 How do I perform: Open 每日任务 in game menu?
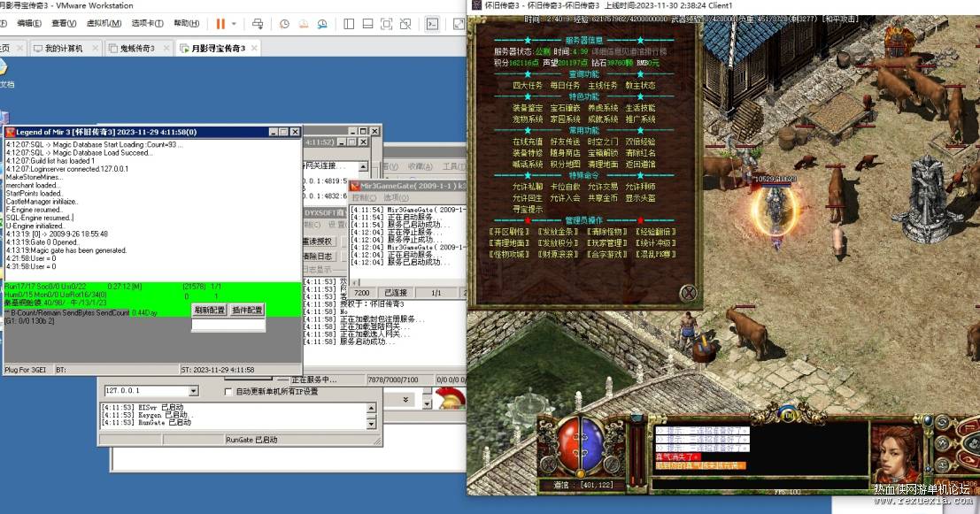[565, 86]
